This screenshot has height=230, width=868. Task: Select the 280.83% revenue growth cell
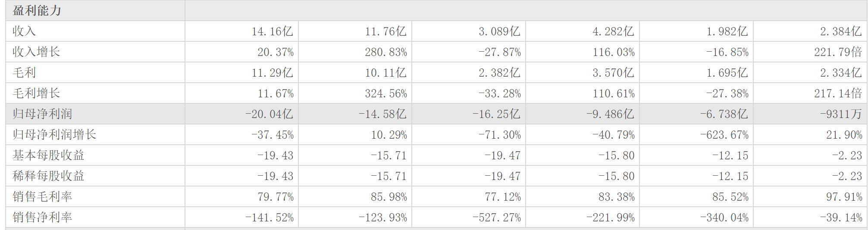click(x=385, y=52)
